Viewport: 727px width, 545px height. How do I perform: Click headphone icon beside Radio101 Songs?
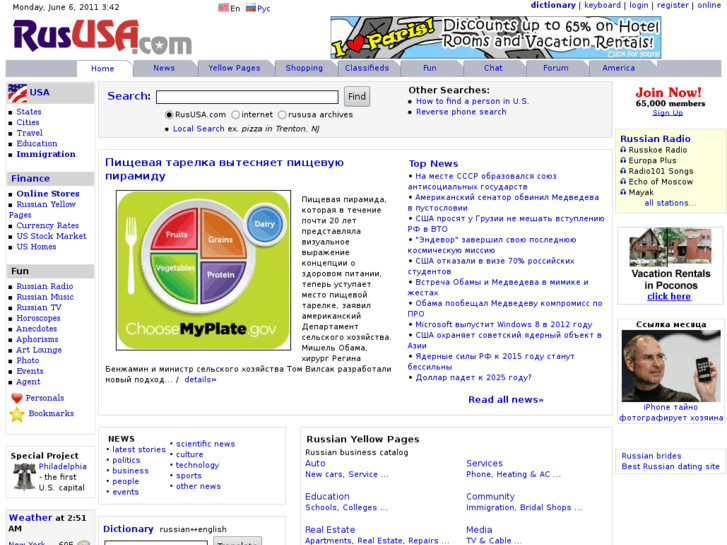pos(623,171)
